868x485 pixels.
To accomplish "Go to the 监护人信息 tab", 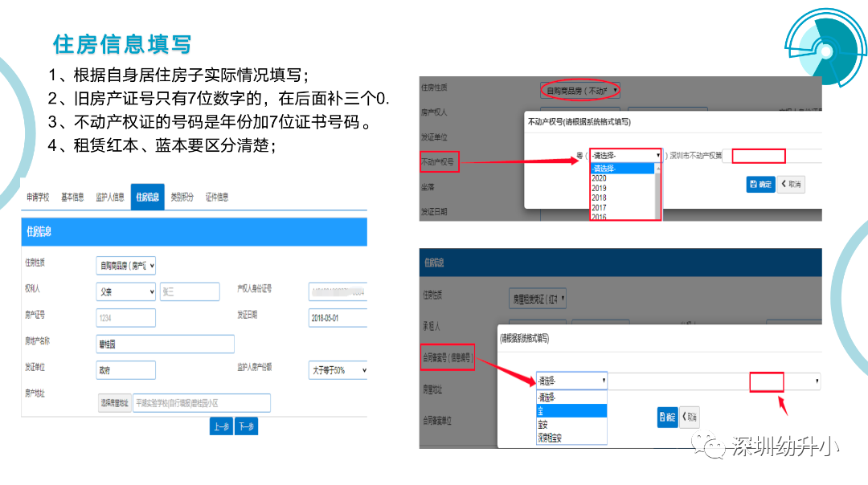I will tap(109, 197).
